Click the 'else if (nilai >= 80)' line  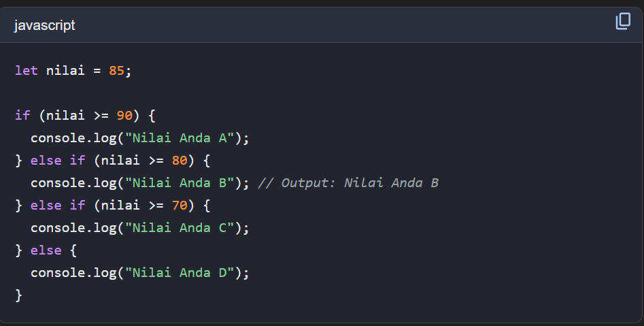[x=112, y=161]
